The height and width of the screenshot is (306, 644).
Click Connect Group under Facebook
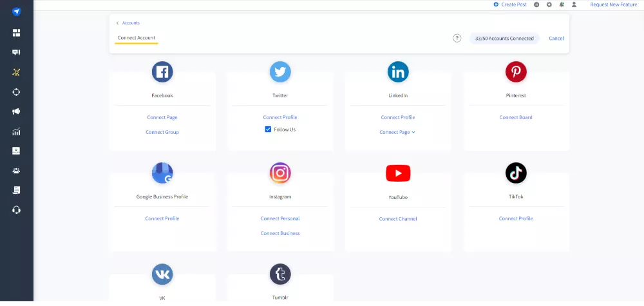pyautogui.click(x=162, y=132)
